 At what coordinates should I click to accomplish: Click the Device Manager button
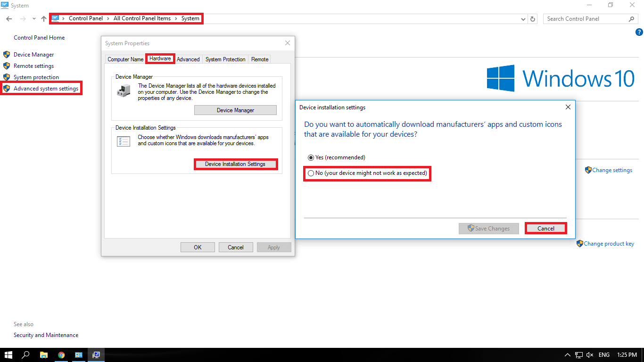pyautogui.click(x=235, y=110)
